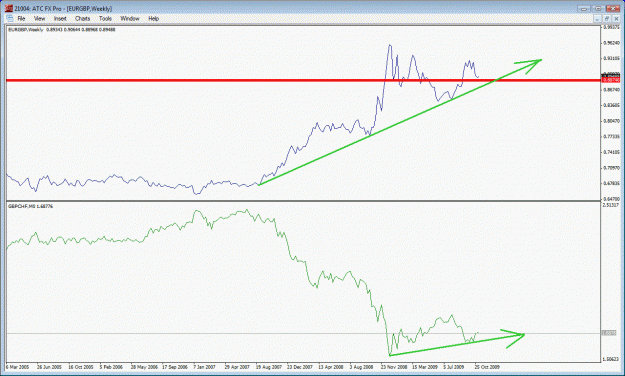The height and width of the screenshot is (376, 625).
Task: Open the Window menu
Action: pos(130,18)
